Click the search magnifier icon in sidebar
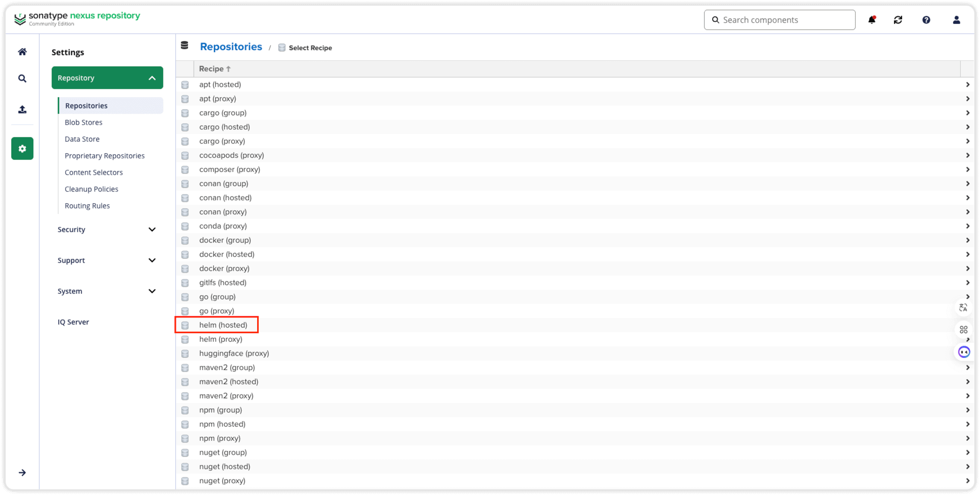 tap(22, 78)
